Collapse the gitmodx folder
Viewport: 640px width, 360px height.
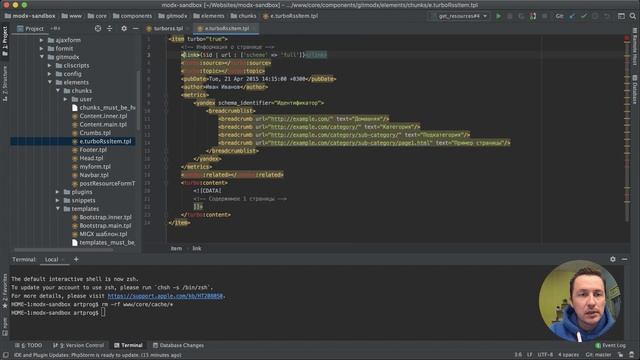42,57
